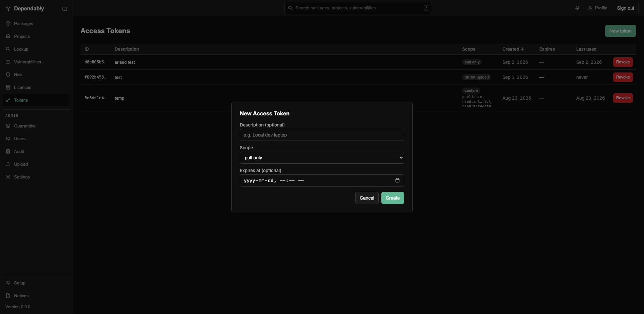Open the Quarantine admin page

(36, 126)
